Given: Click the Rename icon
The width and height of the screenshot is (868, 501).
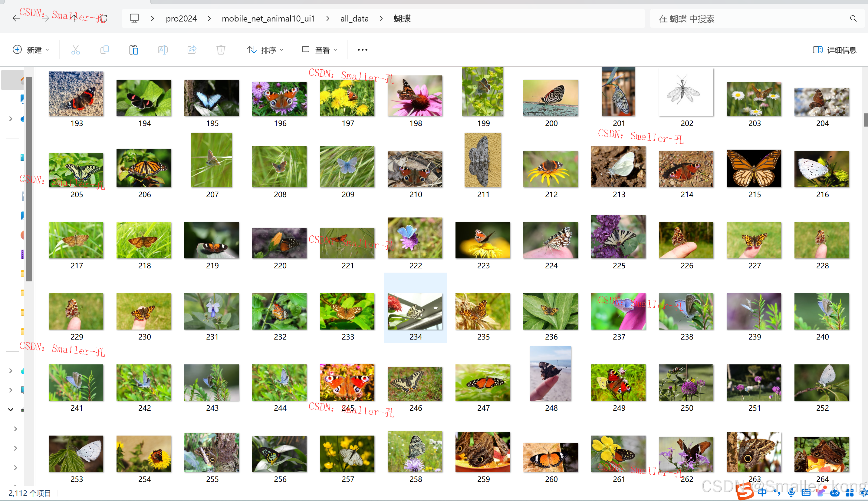Looking at the screenshot, I should 163,50.
